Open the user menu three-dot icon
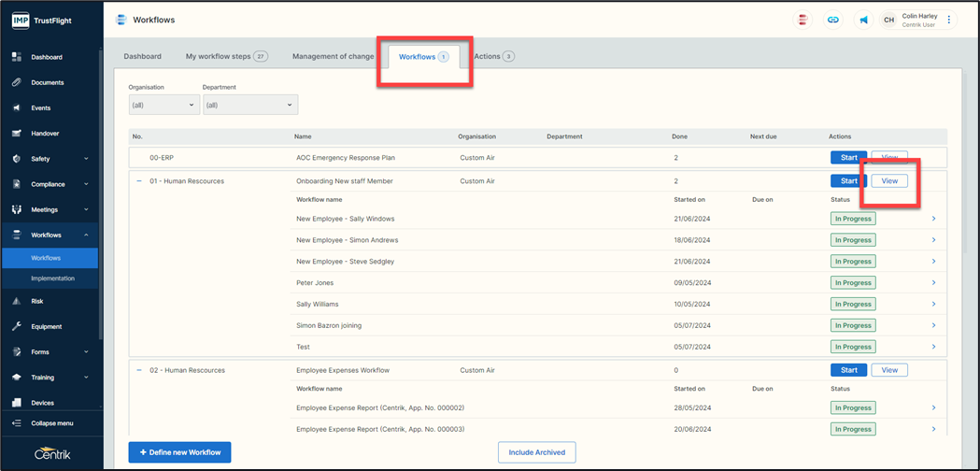Image resolution: width=980 pixels, height=471 pixels. point(949,20)
